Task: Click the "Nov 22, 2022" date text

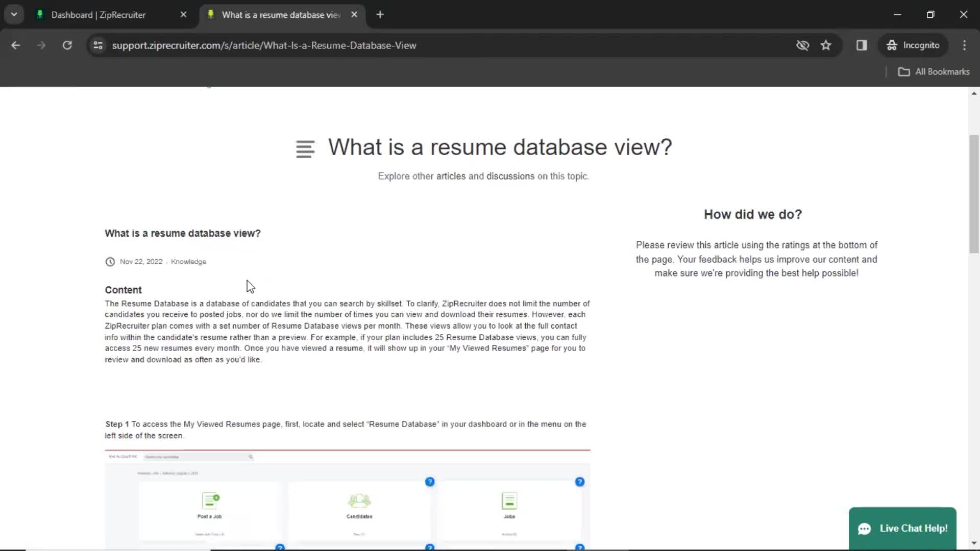Action: (141, 262)
